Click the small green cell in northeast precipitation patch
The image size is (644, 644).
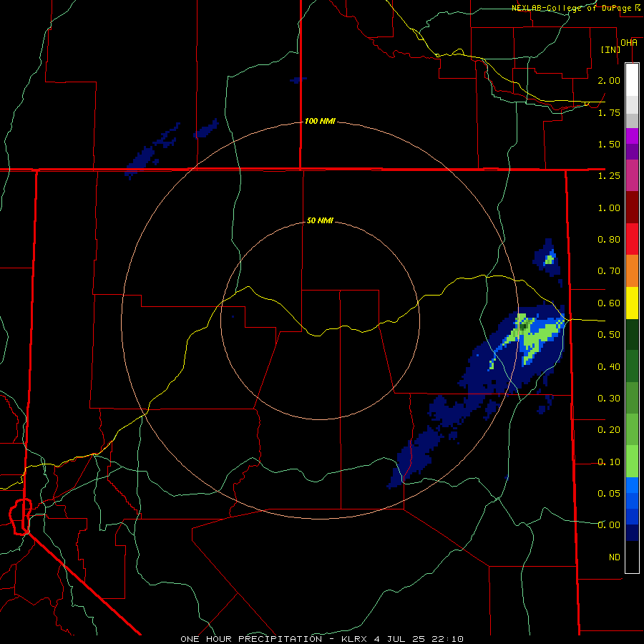[549, 260]
